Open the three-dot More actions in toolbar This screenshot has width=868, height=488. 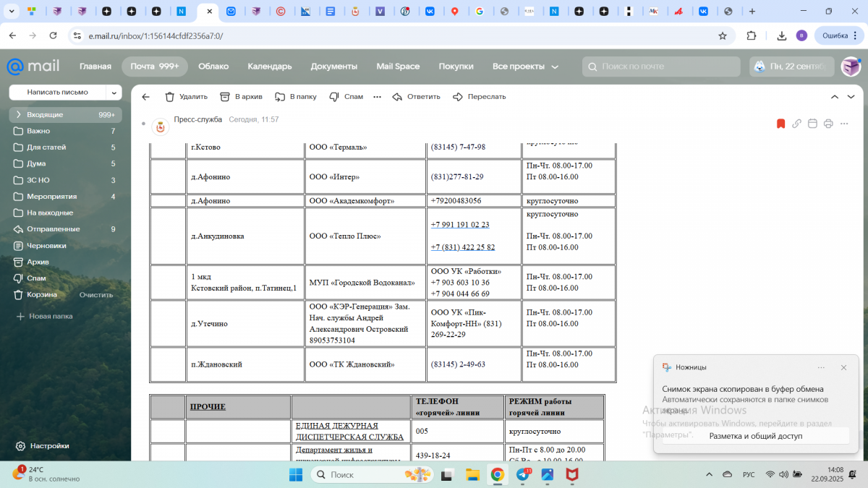pos(377,97)
